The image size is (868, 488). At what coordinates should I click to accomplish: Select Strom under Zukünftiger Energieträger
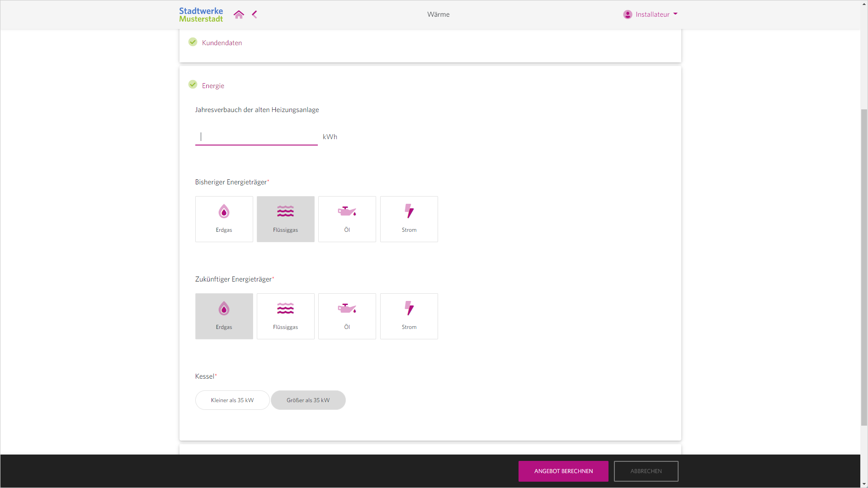click(x=409, y=316)
